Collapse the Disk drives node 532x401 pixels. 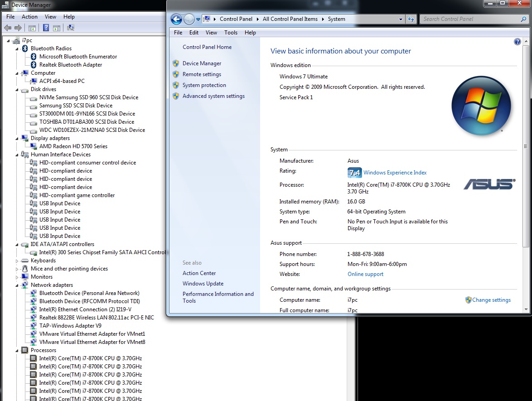tap(17, 90)
